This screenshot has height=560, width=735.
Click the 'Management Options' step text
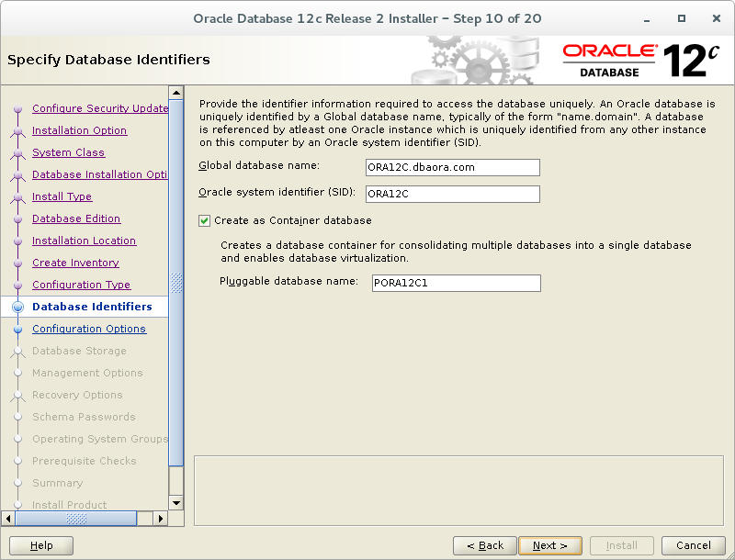tap(87, 373)
